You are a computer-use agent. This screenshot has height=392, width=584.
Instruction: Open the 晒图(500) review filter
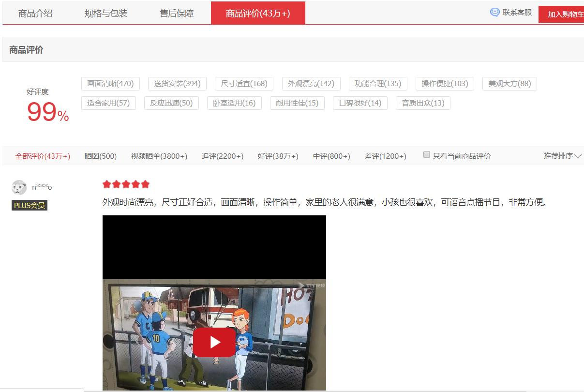coord(100,156)
